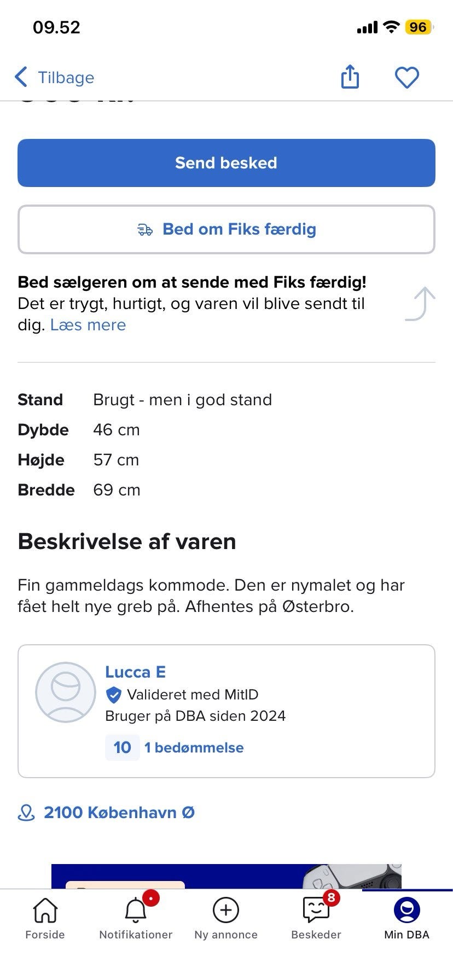Tap the curved arrow icon

point(421,304)
